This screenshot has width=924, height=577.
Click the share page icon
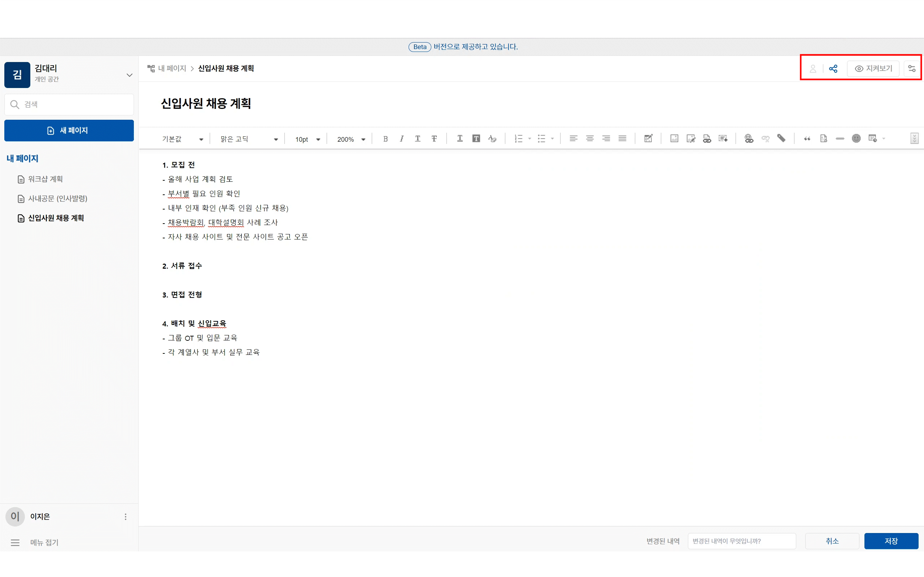tap(833, 69)
